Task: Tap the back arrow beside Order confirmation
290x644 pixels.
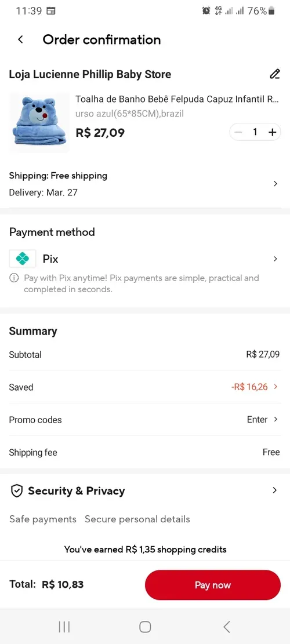Action: pyautogui.click(x=20, y=39)
